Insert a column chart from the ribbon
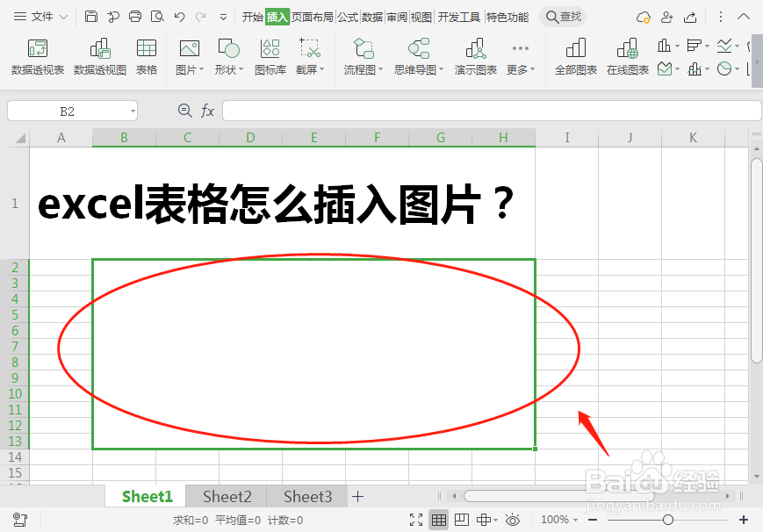The height and width of the screenshot is (532, 763). coord(665,45)
